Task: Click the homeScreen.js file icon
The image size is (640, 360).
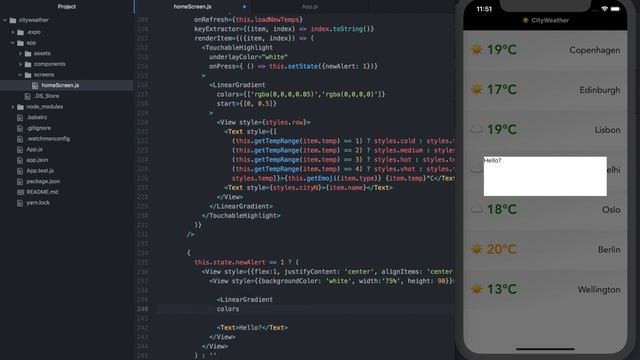Action: click(x=35, y=85)
